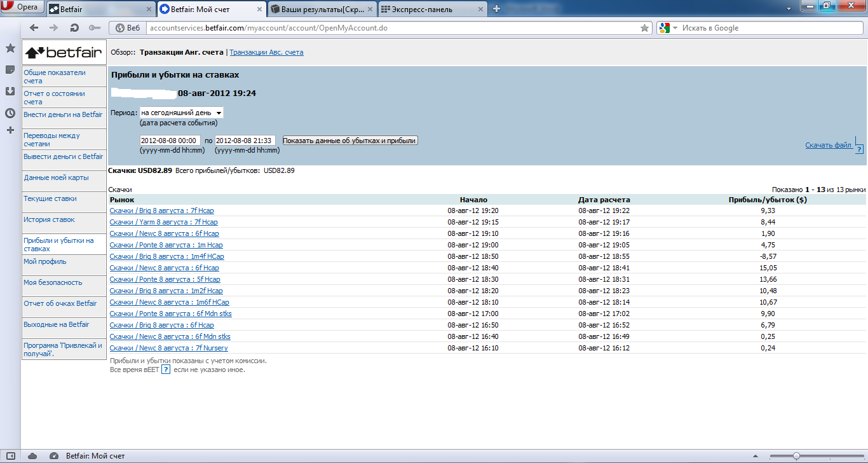The height and width of the screenshot is (463, 868).
Task: Open 'Вывести деньги с Betfair'
Action: pos(64,160)
